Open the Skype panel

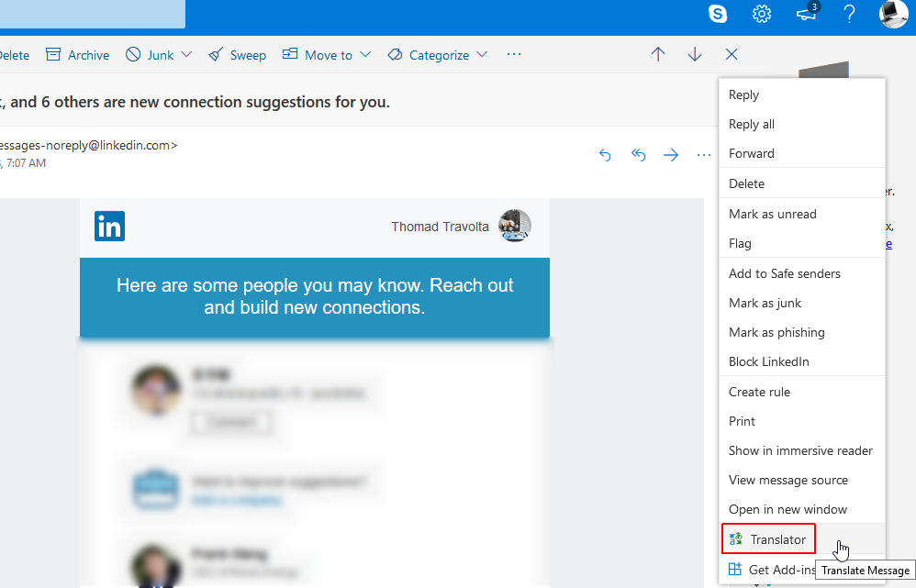tap(717, 15)
